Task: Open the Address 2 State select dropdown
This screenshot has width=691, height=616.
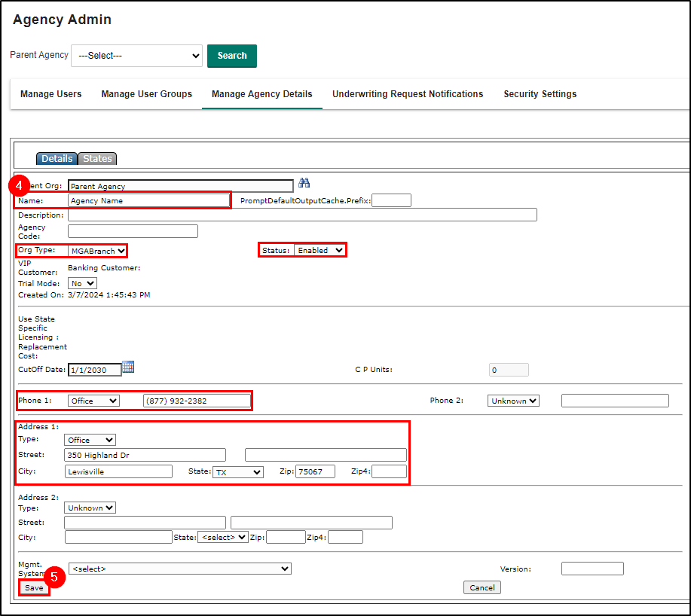Action: pyautogui.click(x=223, y=537)
